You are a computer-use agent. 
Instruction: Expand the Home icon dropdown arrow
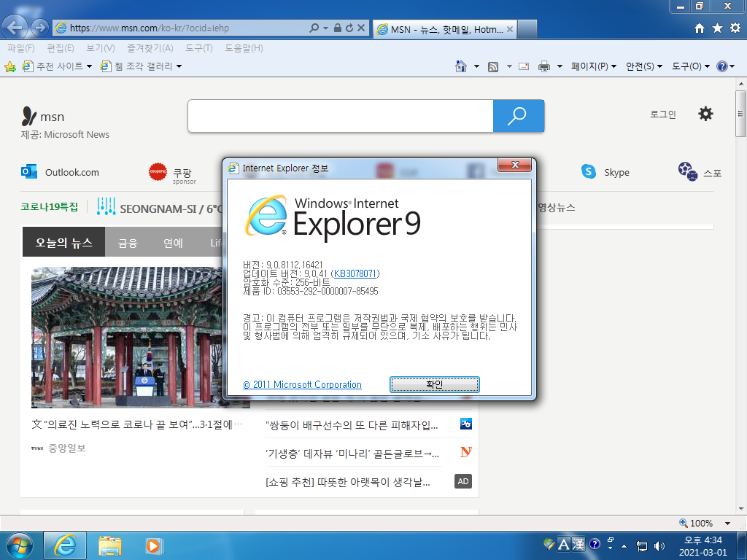click(x=476, y=66)
